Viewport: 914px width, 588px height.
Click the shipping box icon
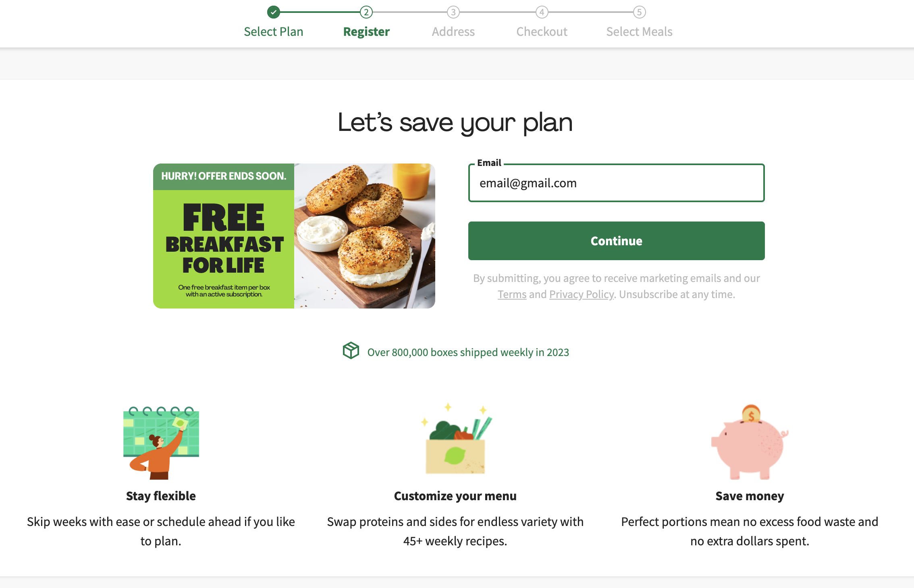click(x=351, y=350)
